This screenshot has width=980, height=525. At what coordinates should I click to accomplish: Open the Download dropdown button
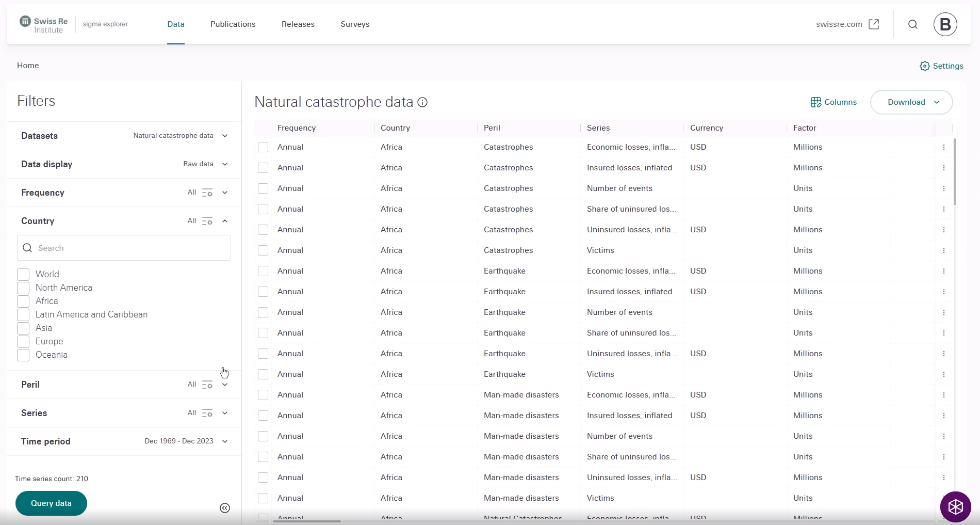[911, 102]
